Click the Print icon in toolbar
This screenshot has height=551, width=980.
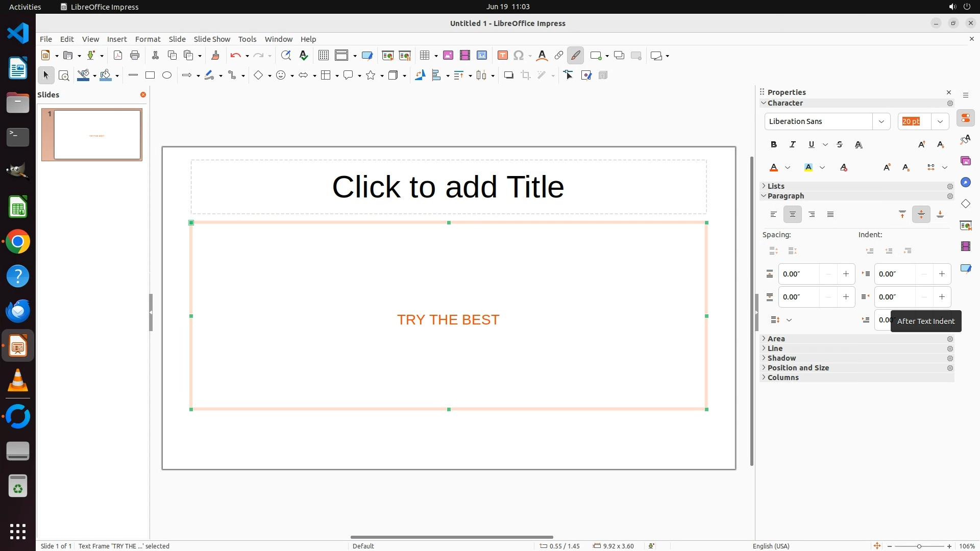(135, 55)
